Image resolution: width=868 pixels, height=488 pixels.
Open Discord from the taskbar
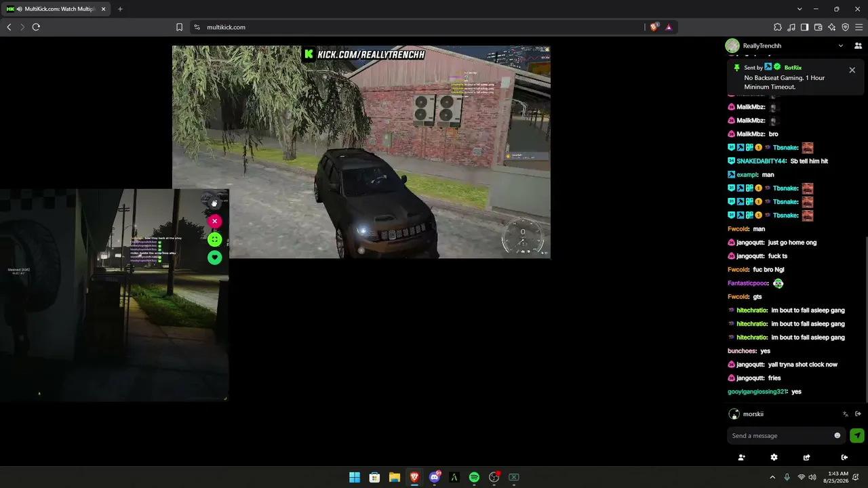[x=435, y=477]
